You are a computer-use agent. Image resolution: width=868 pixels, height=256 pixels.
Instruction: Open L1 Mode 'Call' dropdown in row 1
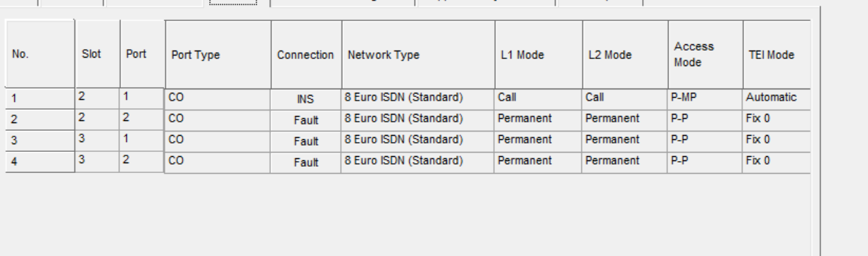pos(539,99)
